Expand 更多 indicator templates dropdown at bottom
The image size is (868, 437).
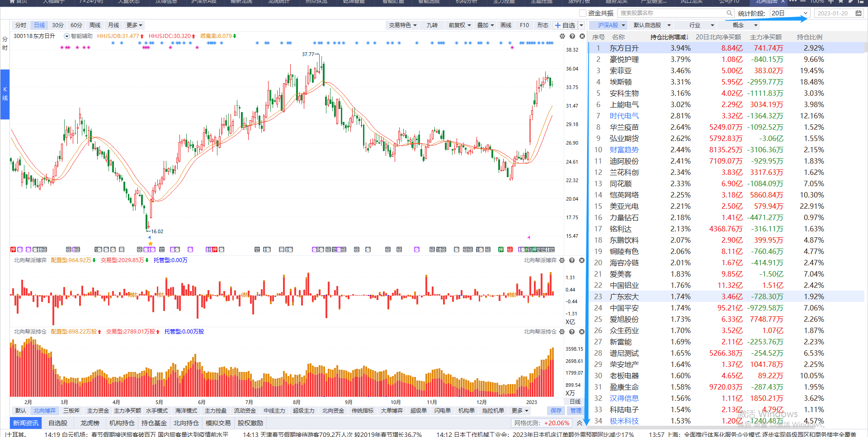pos(519,411)
